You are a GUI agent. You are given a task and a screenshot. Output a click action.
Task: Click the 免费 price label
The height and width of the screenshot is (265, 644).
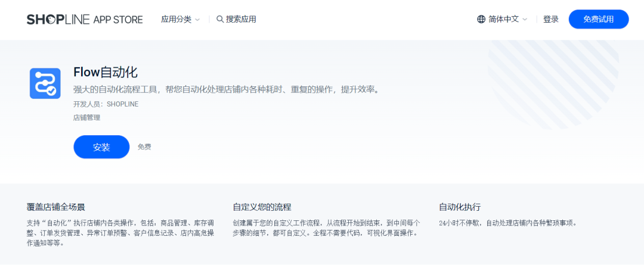click(144, 147)
